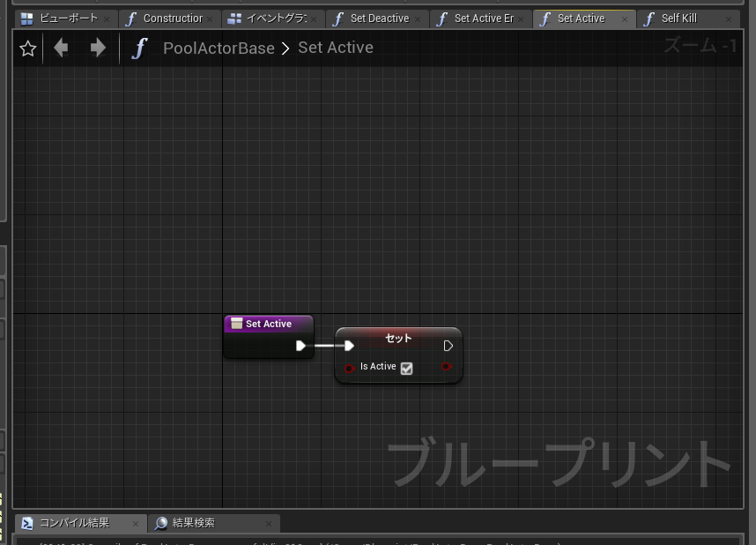Click the breadcrumb chevron after PoolActorBase
Screen dimensions: 756x545
coord(285,49)
